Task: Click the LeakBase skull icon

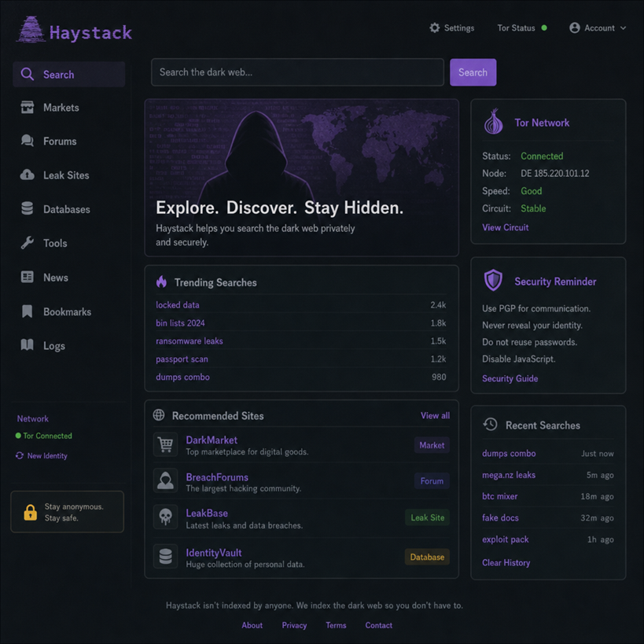Action: tap(165, 517)
